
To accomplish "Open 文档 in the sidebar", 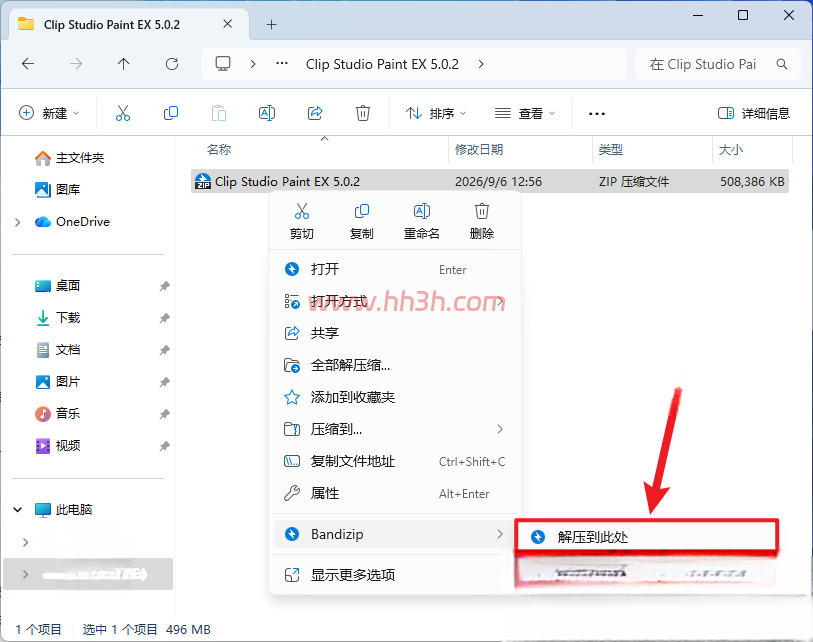I will tap(57, 350).
